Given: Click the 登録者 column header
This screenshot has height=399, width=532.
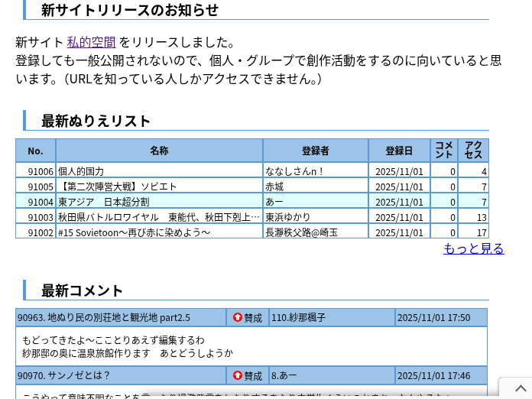Looking at the screenshot, I should 315,151.
